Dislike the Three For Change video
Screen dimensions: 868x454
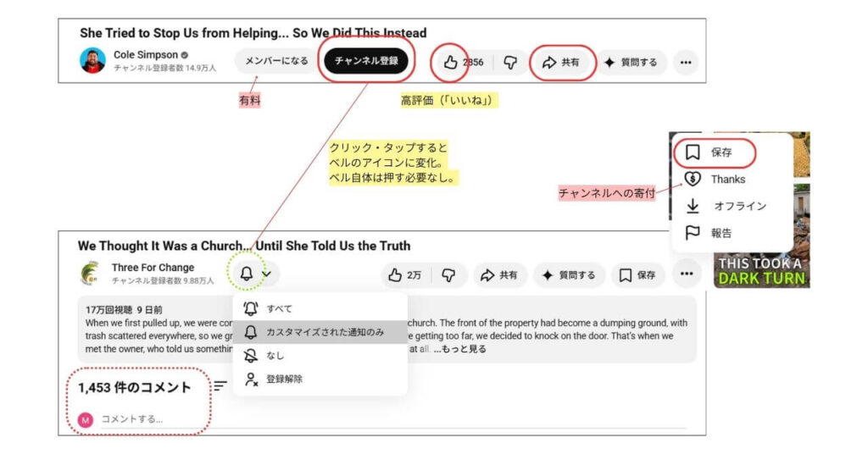(448, 274)
